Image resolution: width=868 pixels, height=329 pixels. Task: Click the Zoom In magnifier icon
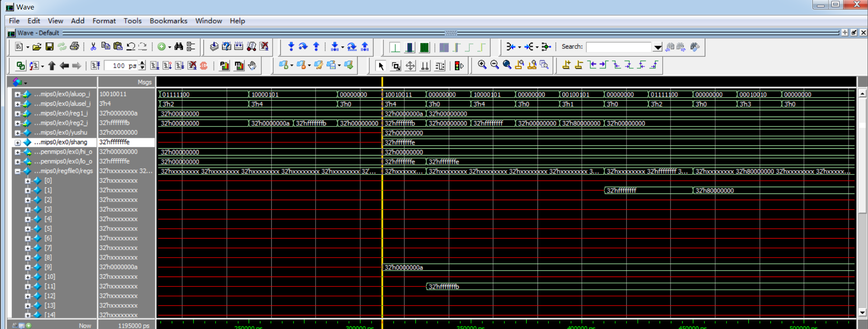(x=482, y=65)
